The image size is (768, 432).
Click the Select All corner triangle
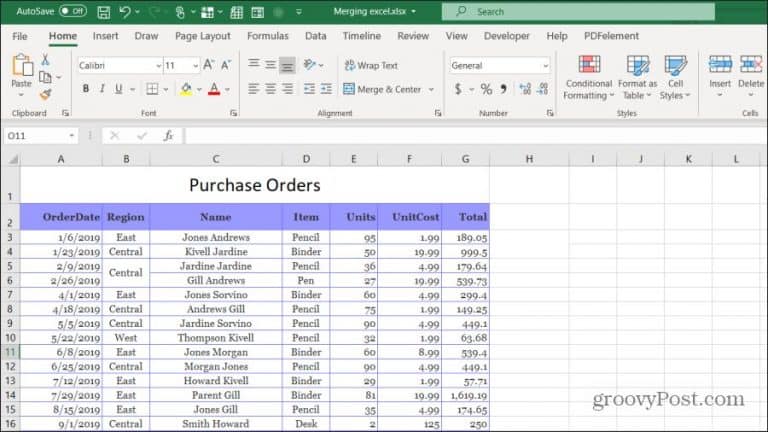coord(13,159)
